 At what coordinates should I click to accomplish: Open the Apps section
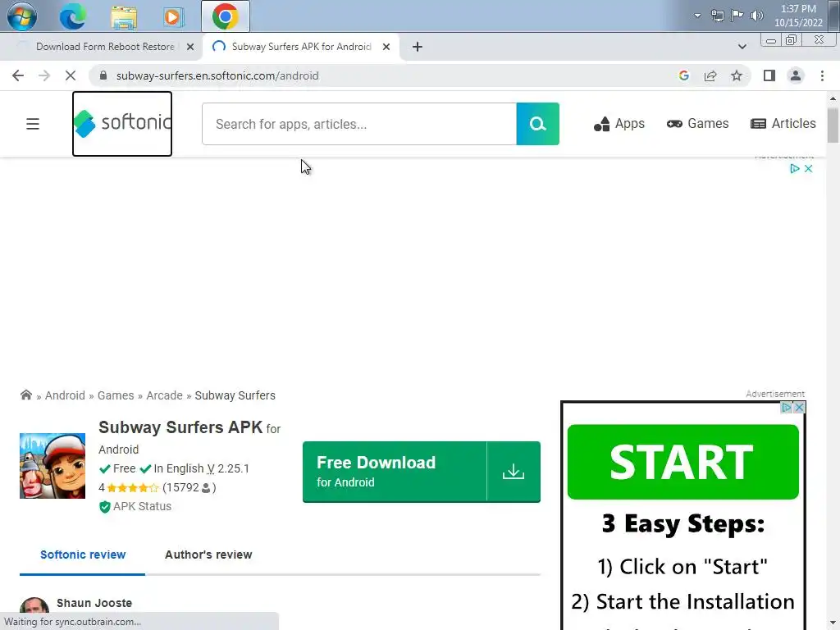pyautogui.click(x=619, y=124)
